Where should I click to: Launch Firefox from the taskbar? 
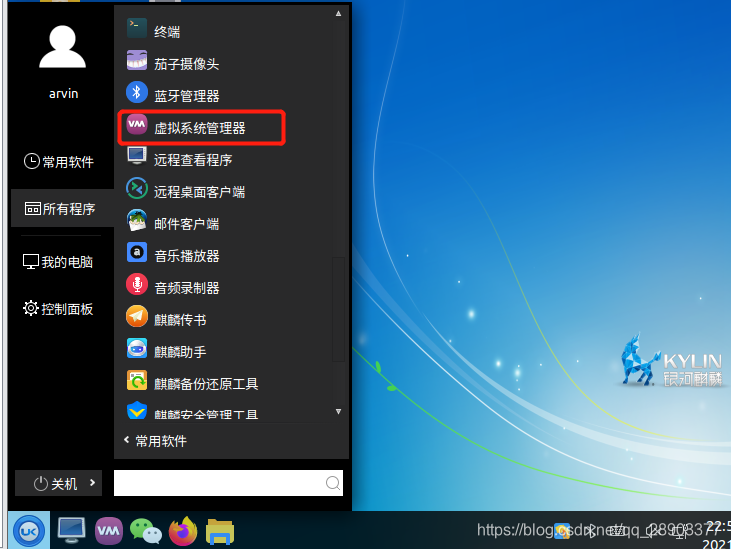coord(183,531)
